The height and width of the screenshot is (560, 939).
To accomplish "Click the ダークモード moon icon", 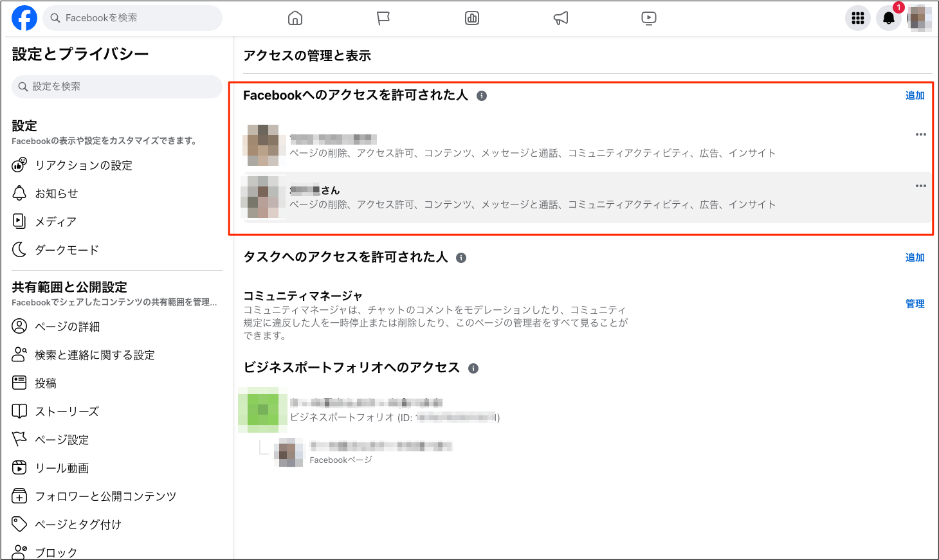I will coord(19,249).
